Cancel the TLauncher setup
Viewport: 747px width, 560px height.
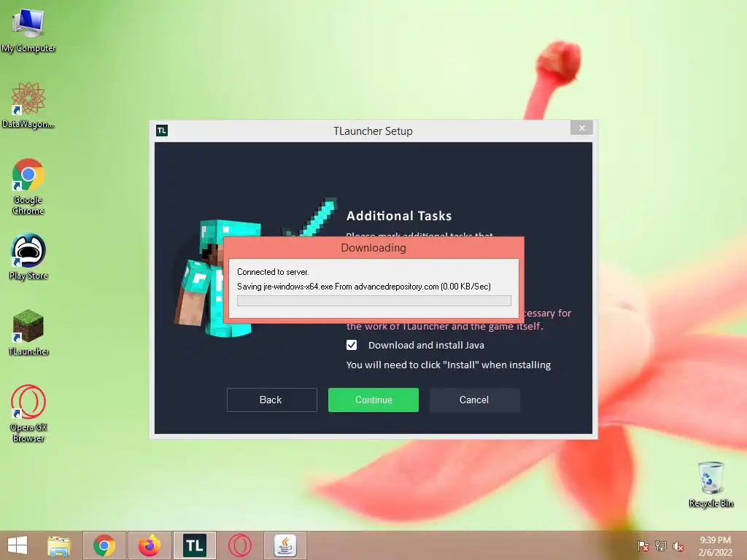point(474,400)
